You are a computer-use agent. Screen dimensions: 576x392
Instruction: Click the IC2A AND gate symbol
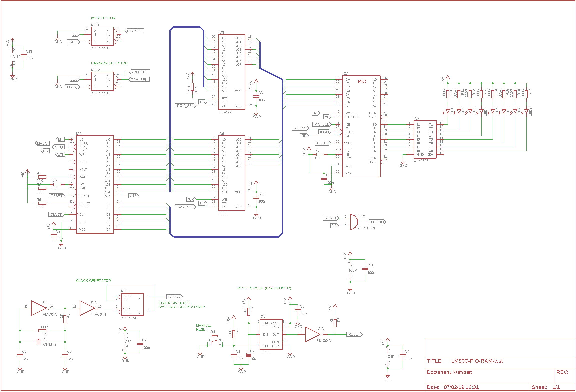[x=353, y=222]
